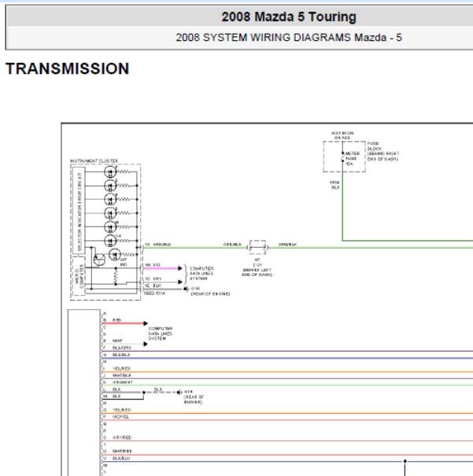Screen dimensions: 473x476
Task: Click the WHT/RED wire label at pin U
Action: (x=122, y=452)
